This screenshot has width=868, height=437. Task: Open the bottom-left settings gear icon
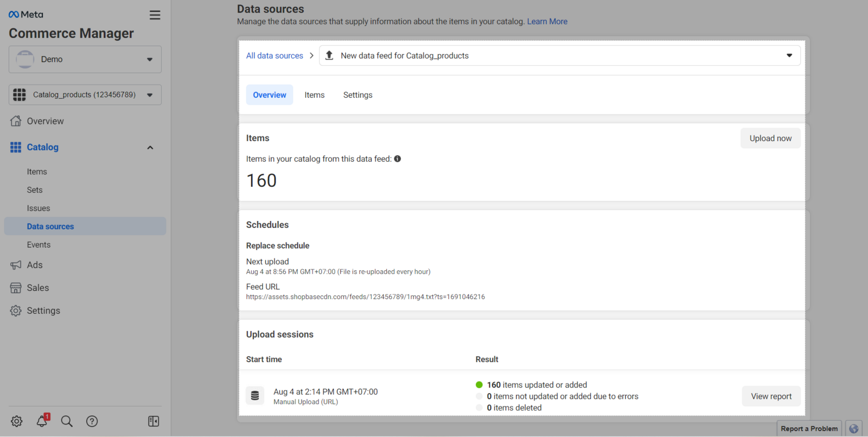17,421
